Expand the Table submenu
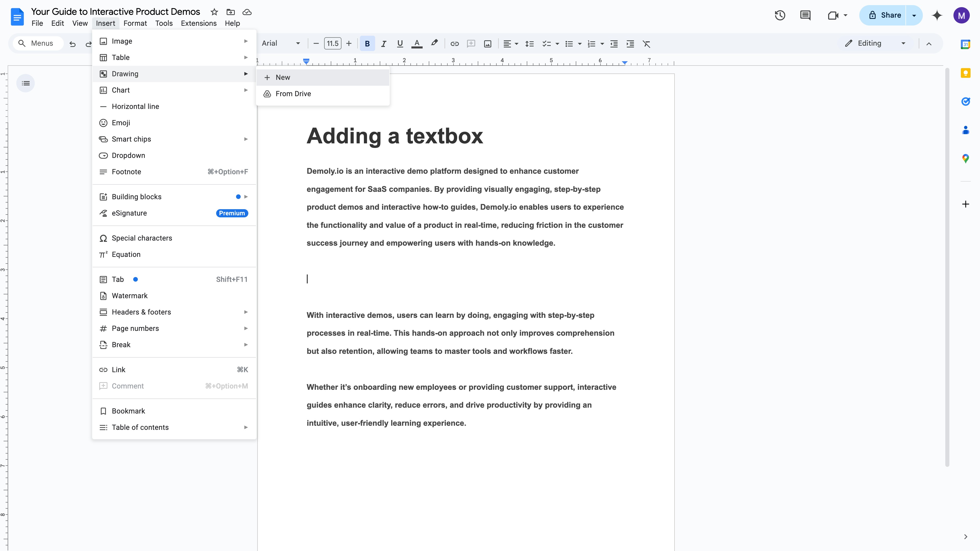This screenshot has width=980, height=551. coord(174,57)
